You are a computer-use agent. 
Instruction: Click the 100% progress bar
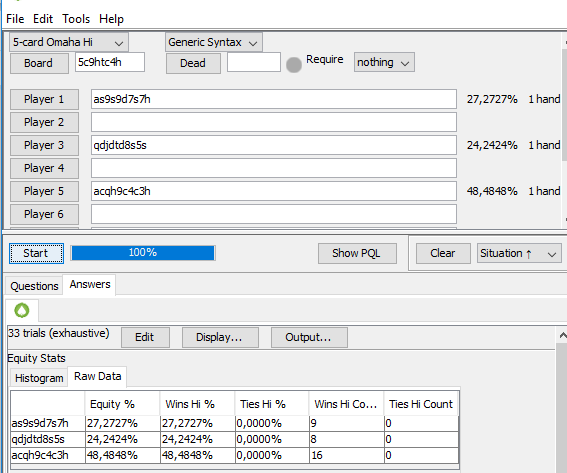[x=143, y=253]
